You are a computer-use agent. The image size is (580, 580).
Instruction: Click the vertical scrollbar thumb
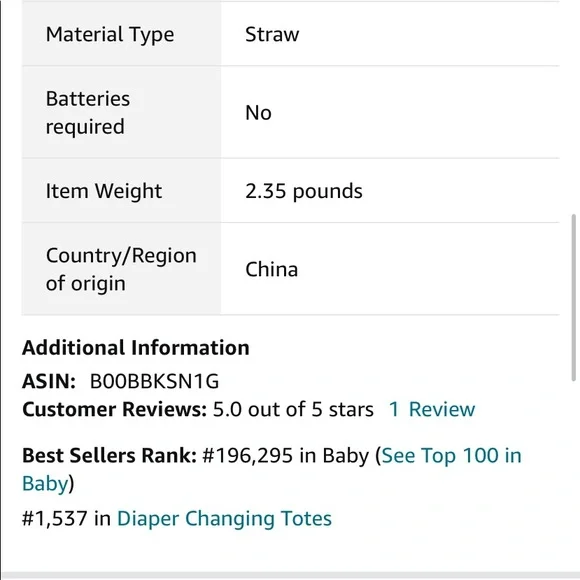tap(573, 297)
